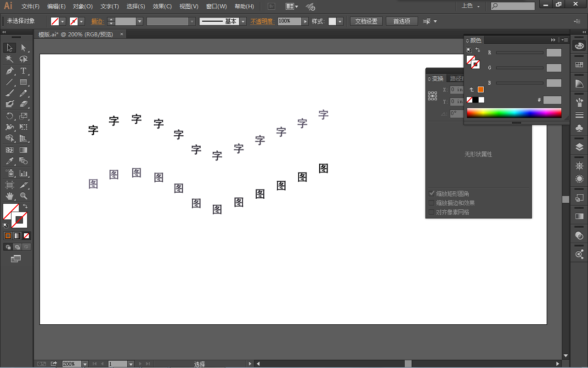Open the 上色 workspace switcher dropdown
Image resolution: width=588 pixels, height=368 pixels.
(471, 6)
